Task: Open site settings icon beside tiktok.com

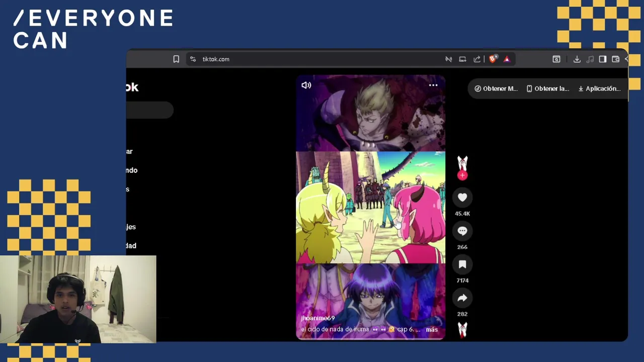Action: [193, 59]
